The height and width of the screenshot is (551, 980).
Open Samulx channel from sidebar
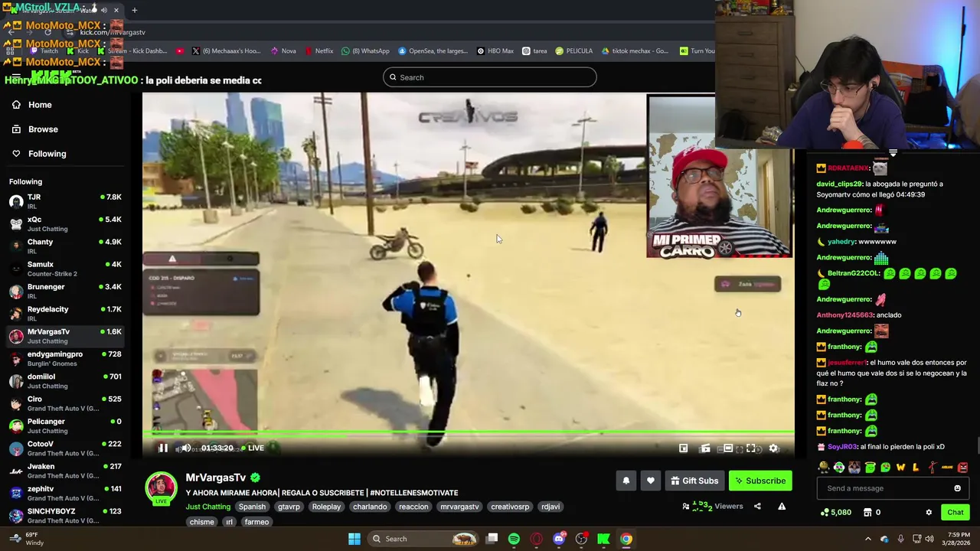[65, 269]
